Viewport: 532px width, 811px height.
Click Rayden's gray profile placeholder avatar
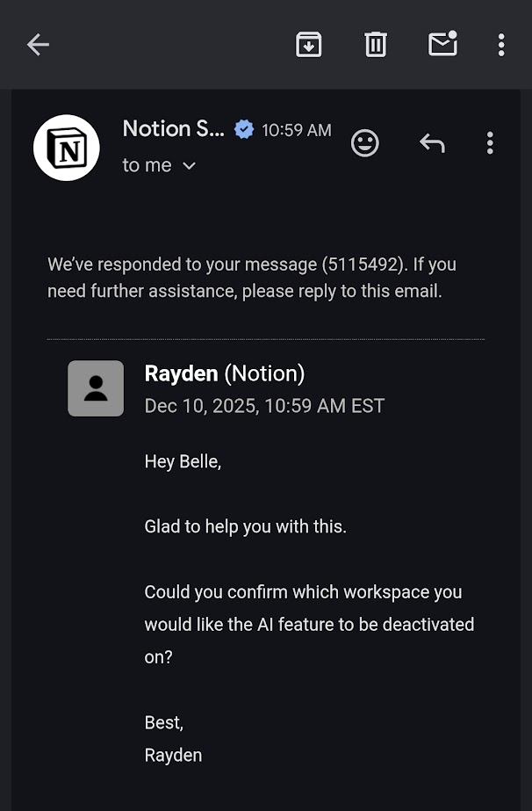[x=96, y=388]
